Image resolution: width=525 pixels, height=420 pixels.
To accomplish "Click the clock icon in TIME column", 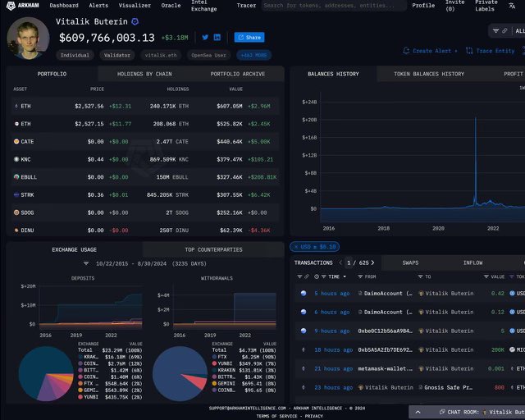I will pos(317,276).
